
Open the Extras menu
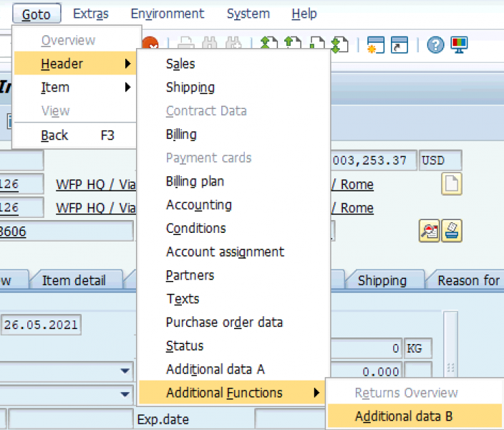pyautogui.click(x=91, y=14)
